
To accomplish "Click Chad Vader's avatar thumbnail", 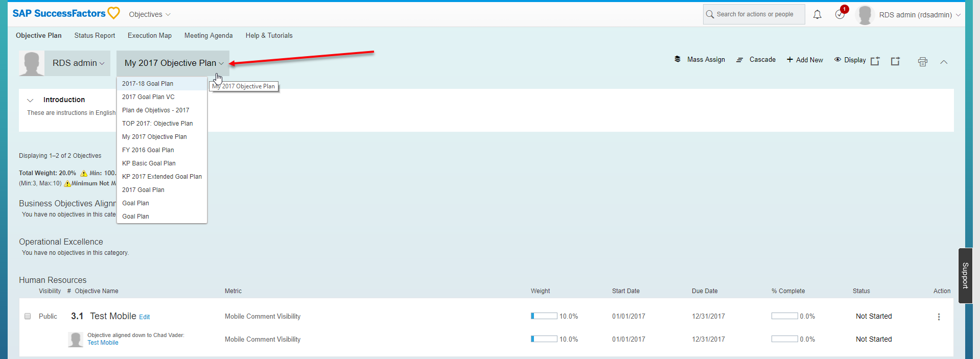I will point(76,340).
